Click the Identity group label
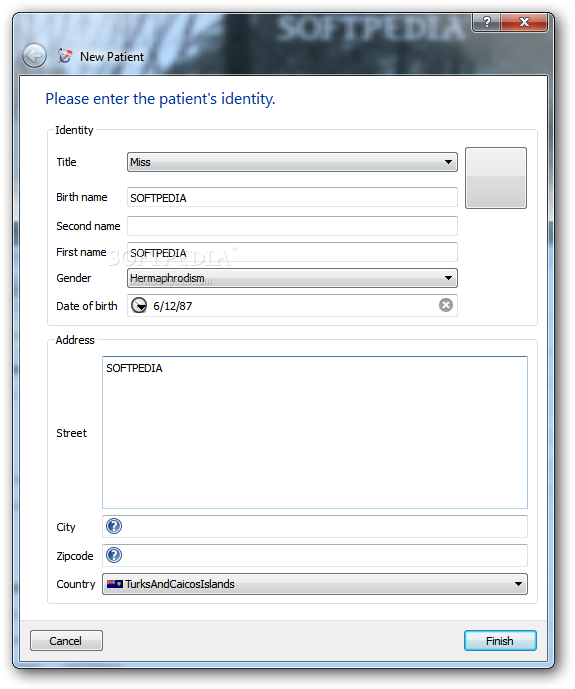This screenshot has width=575, height=689. [74, 130]
